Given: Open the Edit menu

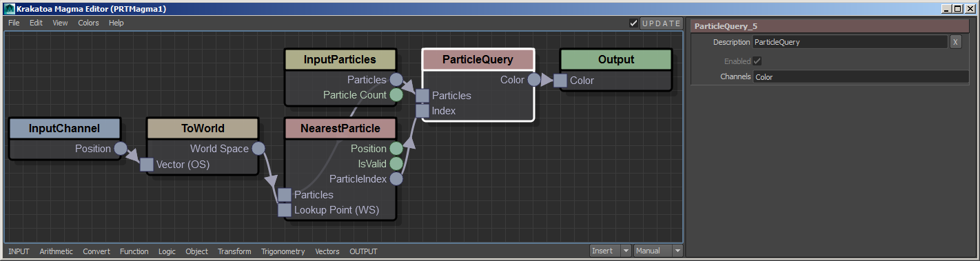Looking at the screenshot, I should pyautogui.click(x=36, y=23).
